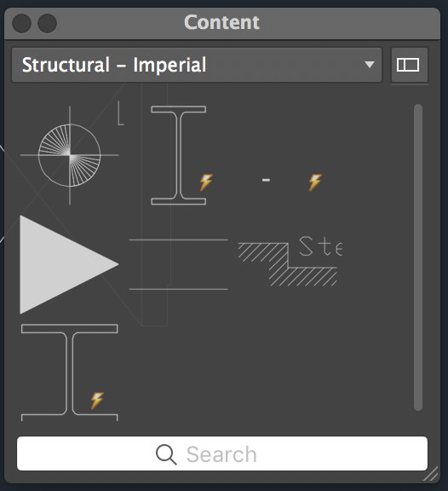Viewport: 448px width, 491px height.
Task: Select the hatched circle crosshair block
Action: point(70,155)
